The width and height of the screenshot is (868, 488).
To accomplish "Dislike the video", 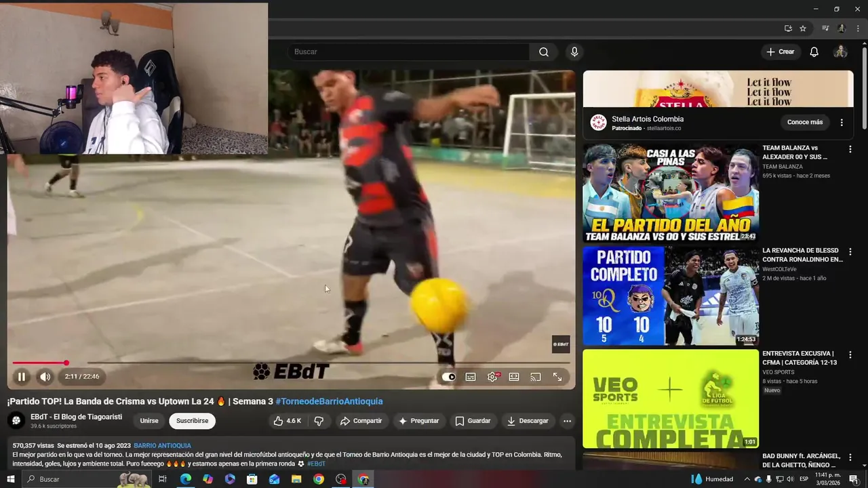I will pyautogui.click(x=319, y=421).
